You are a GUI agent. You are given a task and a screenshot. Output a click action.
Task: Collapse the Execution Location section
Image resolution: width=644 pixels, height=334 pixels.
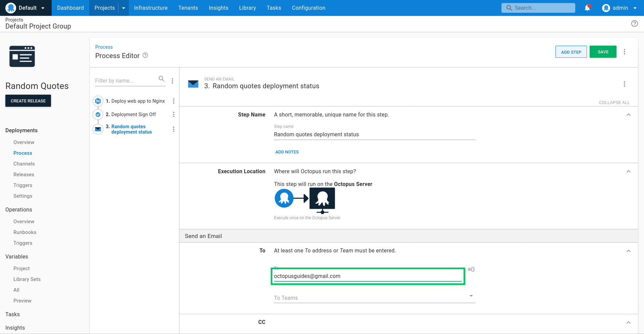click(629, 172)
